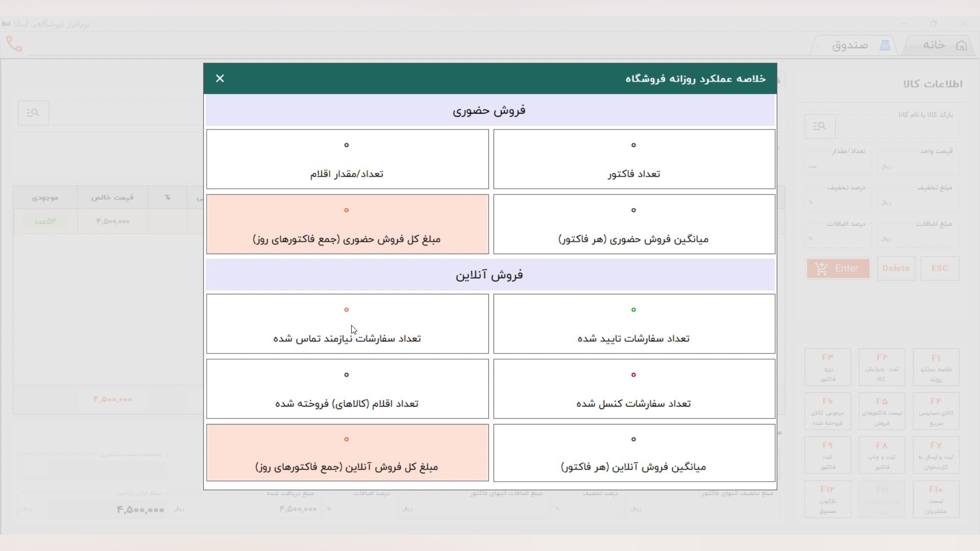Select the تعداد سفارشات کنسل شده tile

pos(634,389)
